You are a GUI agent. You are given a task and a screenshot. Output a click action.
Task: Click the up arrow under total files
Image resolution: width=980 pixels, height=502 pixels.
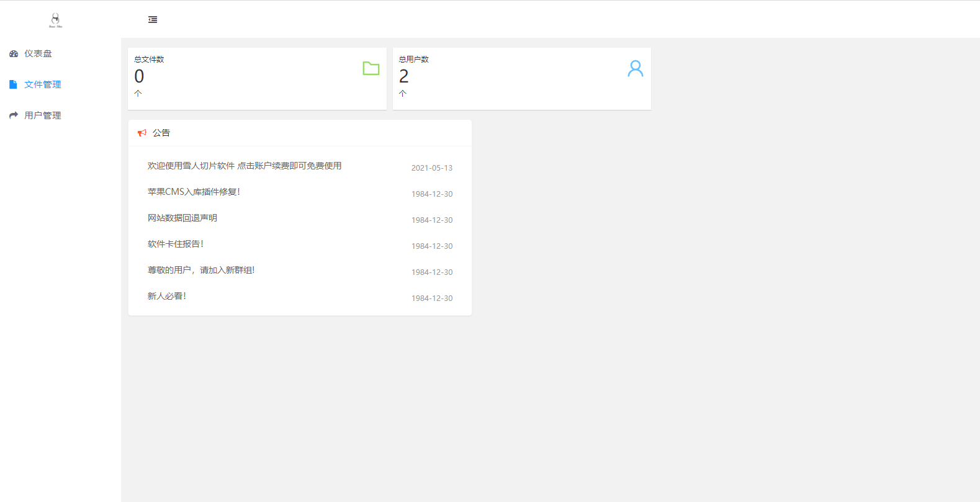(138, 94)
